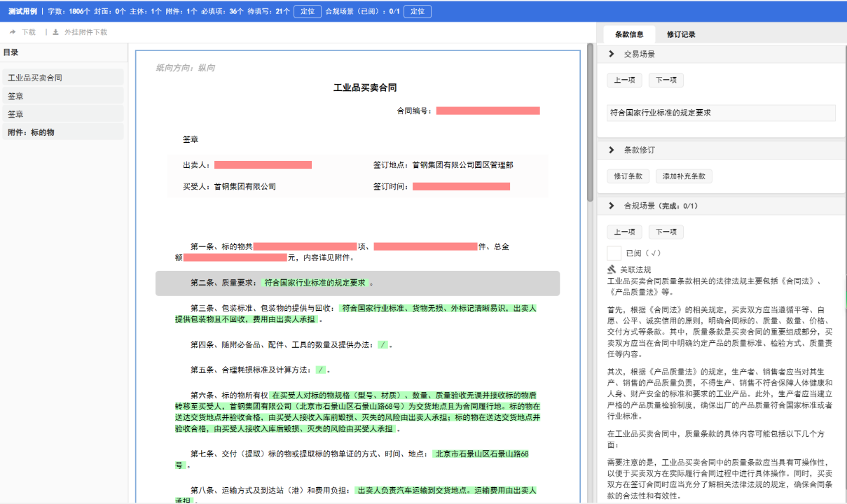Toggle the 合规场景 section chevron
This screenshot has width=847, height=504.
click(612, 206)
